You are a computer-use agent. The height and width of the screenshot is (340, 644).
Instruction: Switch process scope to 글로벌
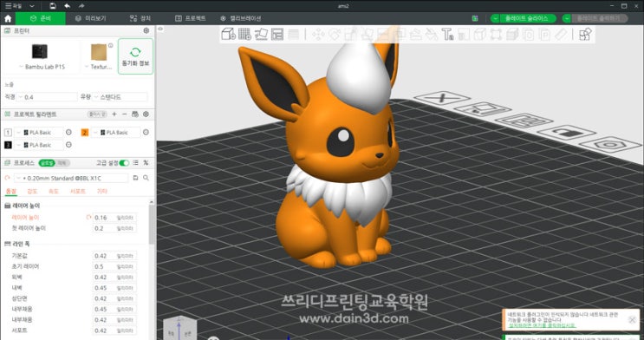[x=47, y=163]
